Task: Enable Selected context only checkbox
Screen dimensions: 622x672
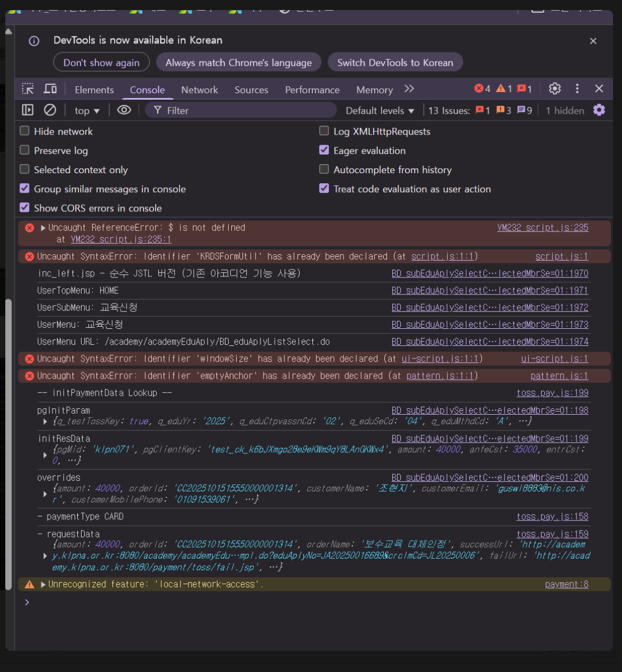Action: pos(24,169)
